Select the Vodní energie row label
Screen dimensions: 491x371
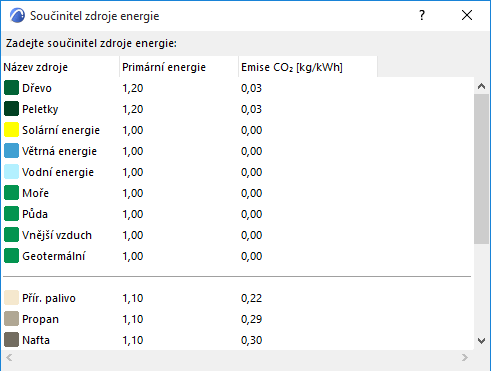coord(58,172)
